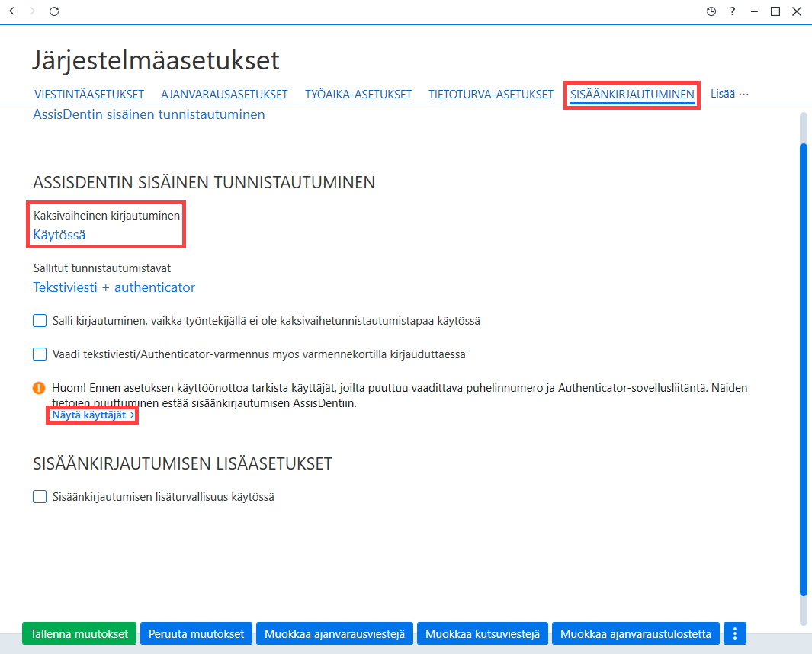Enable Sisäänkirjautumisen lisäturvallisuus käytössä checkbox
The height and width of the screenshot is (654, 812).
point(40,496)
